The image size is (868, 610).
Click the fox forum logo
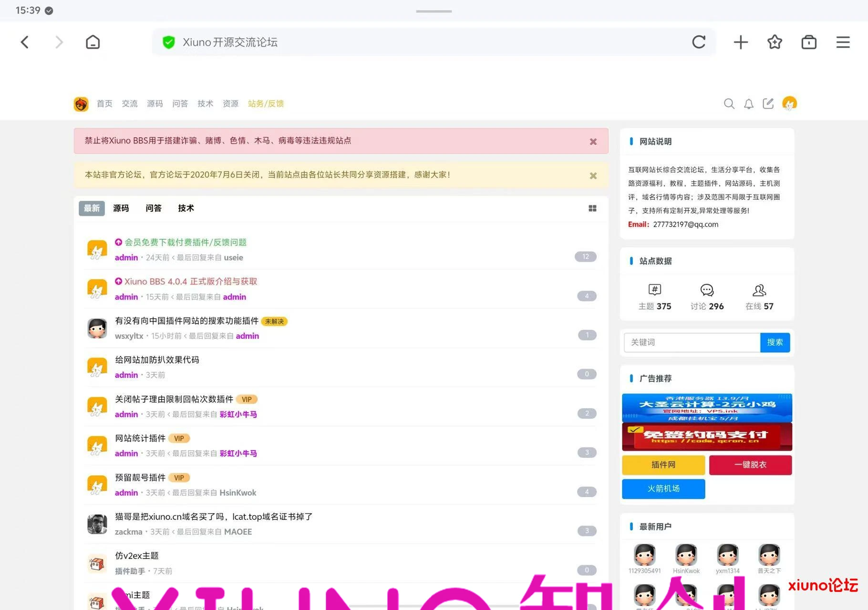[x=81, y=103]
